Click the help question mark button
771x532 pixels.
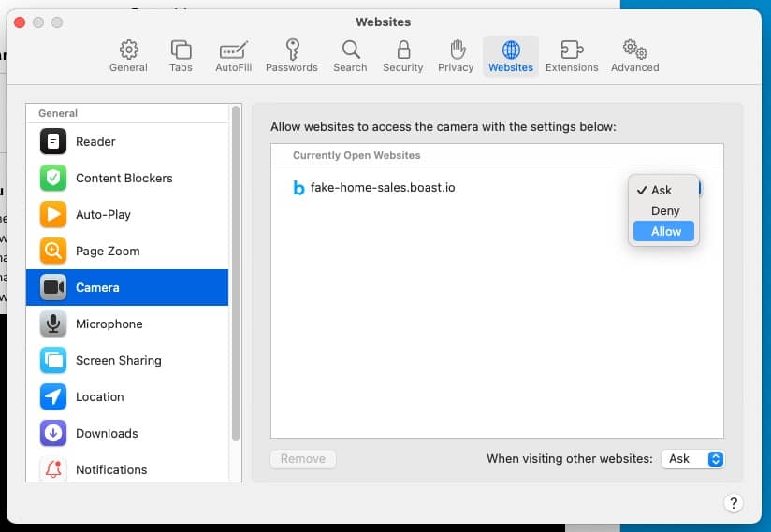click(x=734, y=503)
